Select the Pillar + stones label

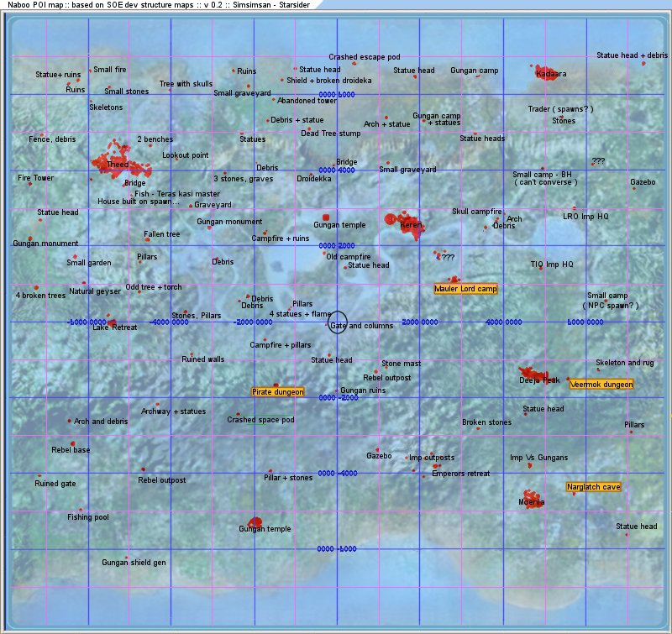pyautogui.click(x=288, y=478)
